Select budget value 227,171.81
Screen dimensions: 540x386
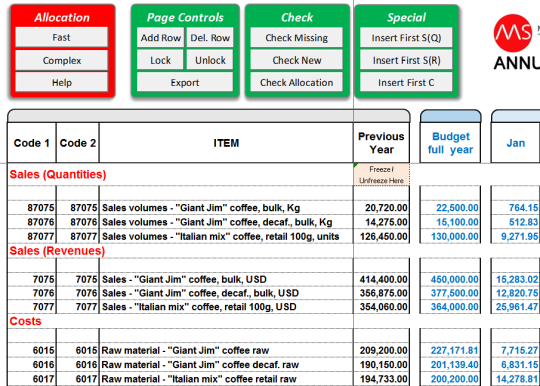[450, 350]
